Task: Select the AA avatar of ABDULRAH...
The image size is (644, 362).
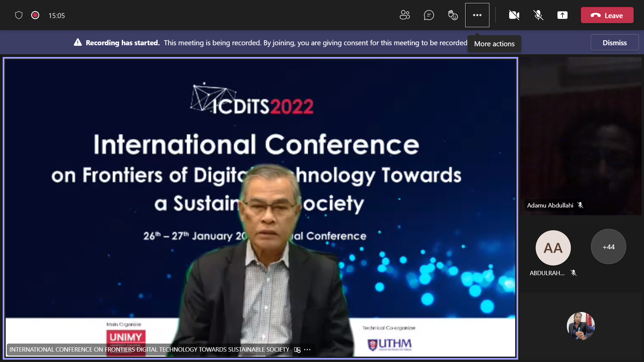Action: point(553,248)
